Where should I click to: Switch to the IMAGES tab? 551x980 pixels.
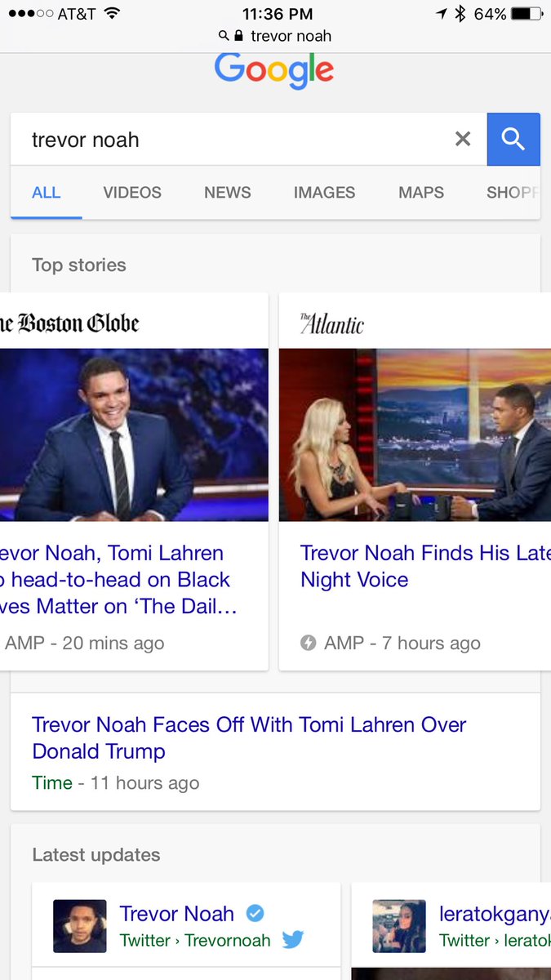(x=324, y=193)
